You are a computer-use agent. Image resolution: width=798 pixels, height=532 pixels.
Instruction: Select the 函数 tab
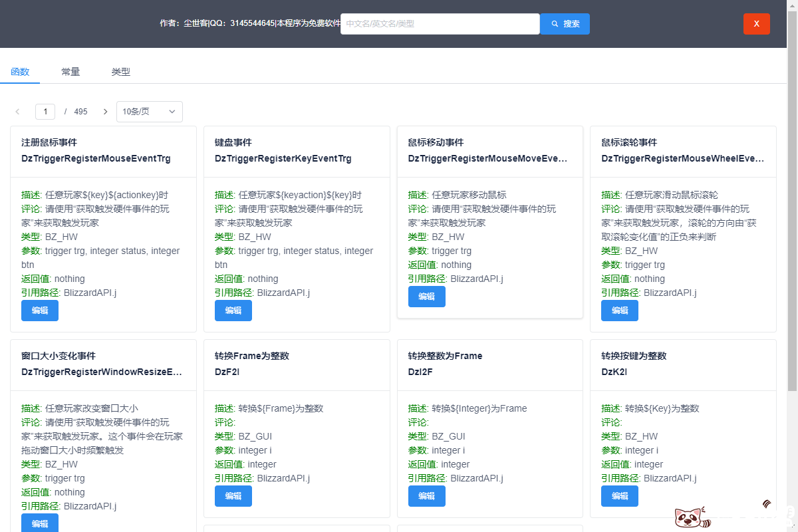(20, 72)
